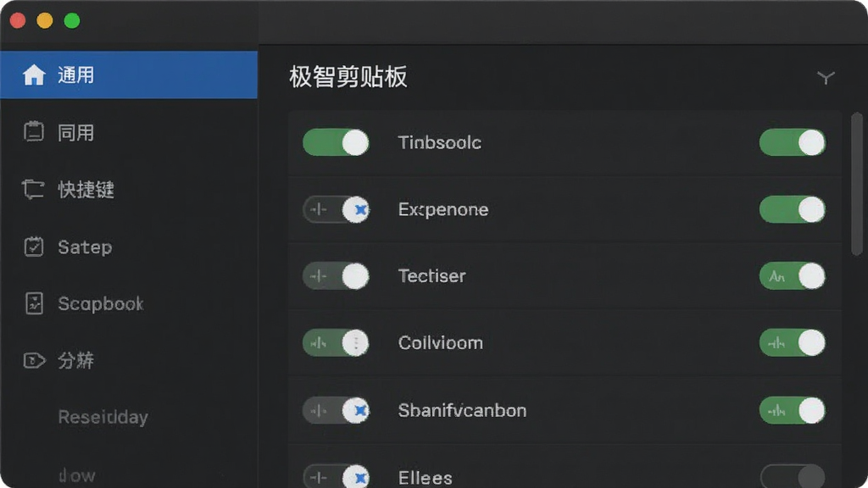868x488 pixels.
Task: Turn off the right Expenone switch
Action: [793, 210]
